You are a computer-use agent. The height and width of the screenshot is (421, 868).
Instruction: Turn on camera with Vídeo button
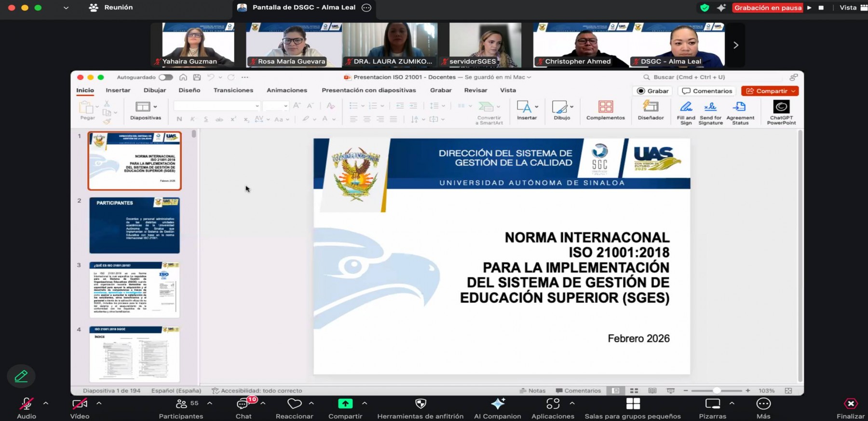pyautogui.click(x=80, y=407)
